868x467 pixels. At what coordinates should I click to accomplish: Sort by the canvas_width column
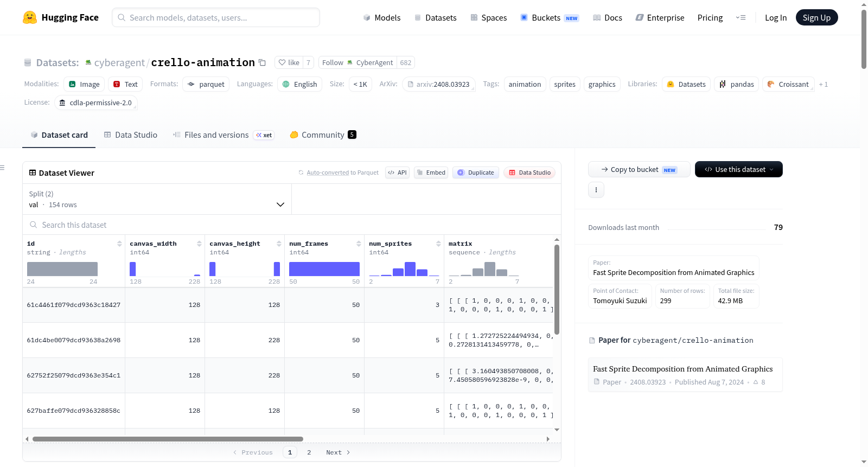pyautogui.click(x=199, y=244)
